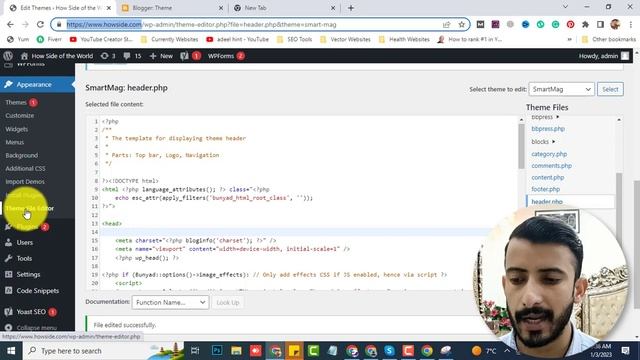Screen dimensions: 640x360
Task: Open bbpress.php in Theme Files
Action: (548, 129)
